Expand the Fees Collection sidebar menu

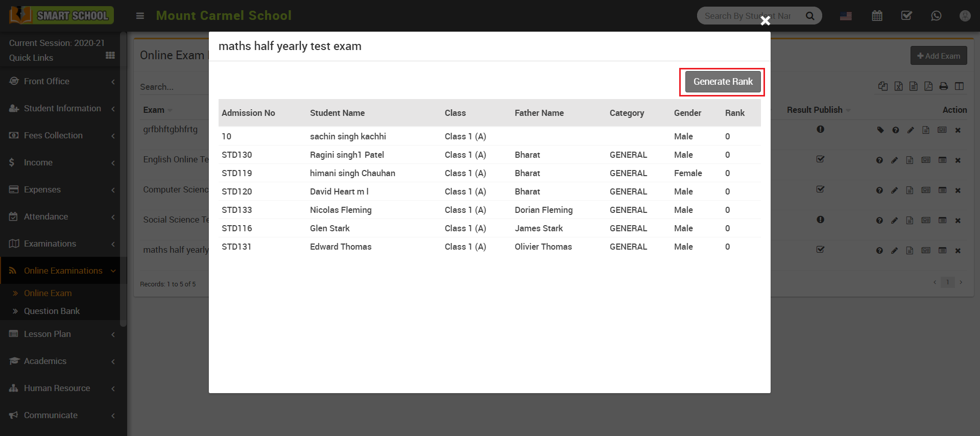61,135
